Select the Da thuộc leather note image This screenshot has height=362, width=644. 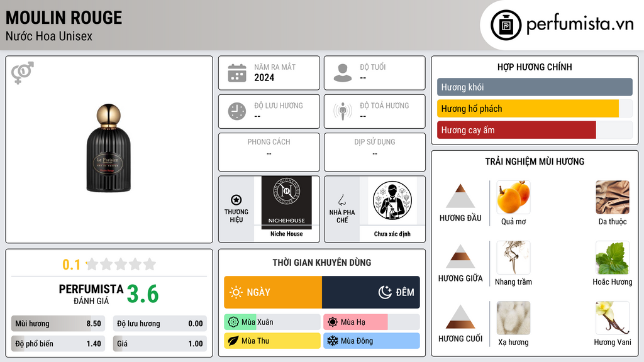[x=613, y=197]
